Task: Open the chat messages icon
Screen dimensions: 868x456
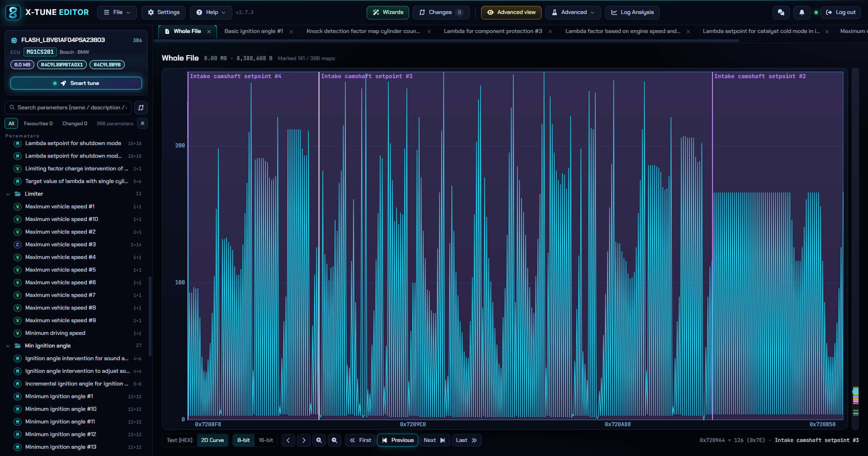Action: (x=781, y=12)
